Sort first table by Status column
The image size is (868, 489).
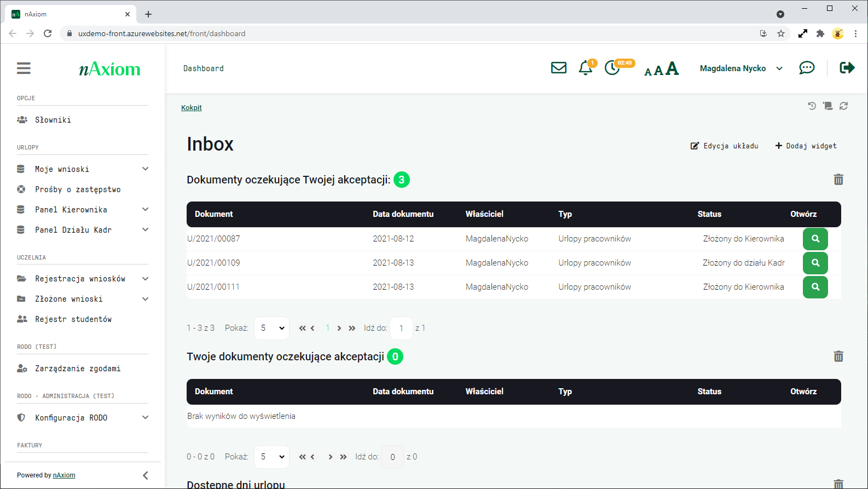[709, 214]
